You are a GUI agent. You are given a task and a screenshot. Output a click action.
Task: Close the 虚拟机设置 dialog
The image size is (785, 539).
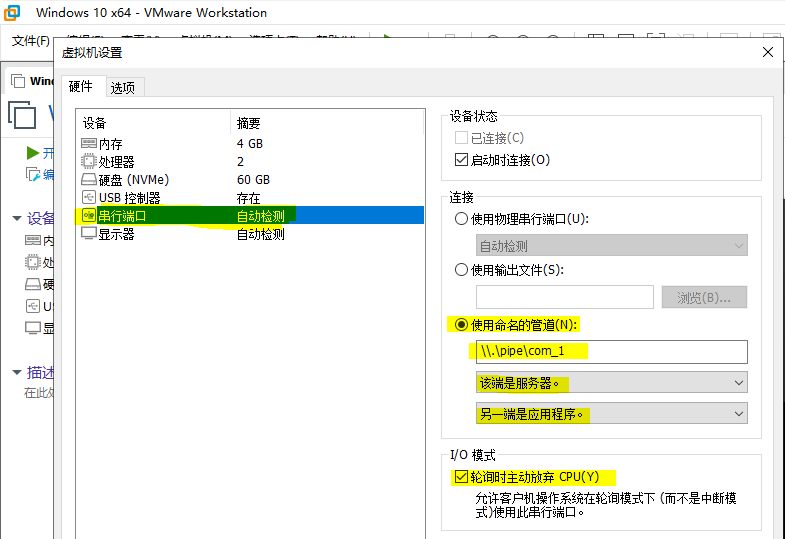click(x=767, y=52)
